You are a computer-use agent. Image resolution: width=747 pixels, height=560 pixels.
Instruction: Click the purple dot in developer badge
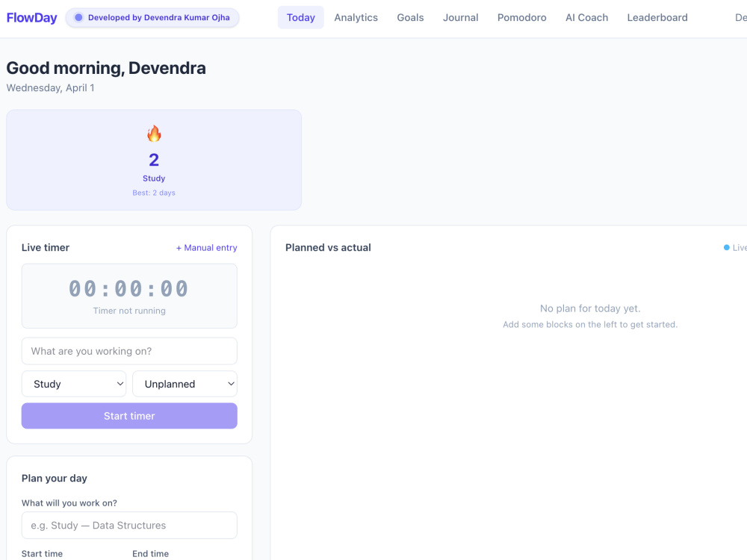(78, 18)
